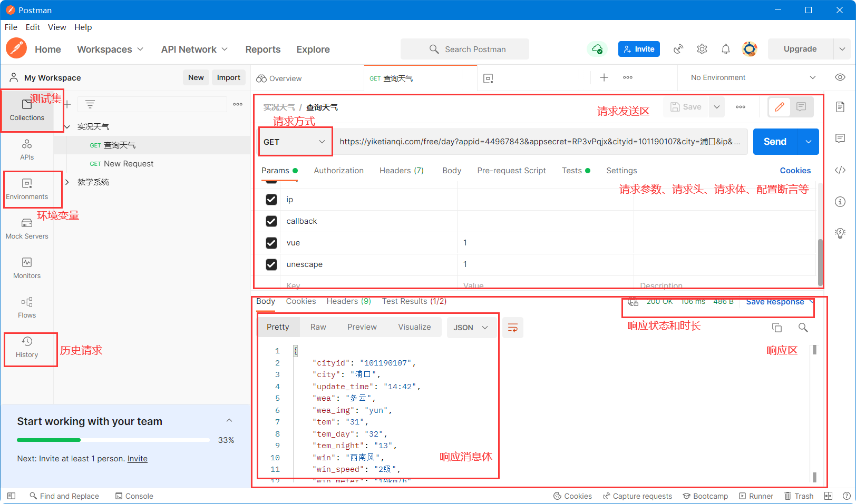This screenshot has height=504, width=856.
Task: Open the APIs sidebar panel
Action: pos(27,150)
